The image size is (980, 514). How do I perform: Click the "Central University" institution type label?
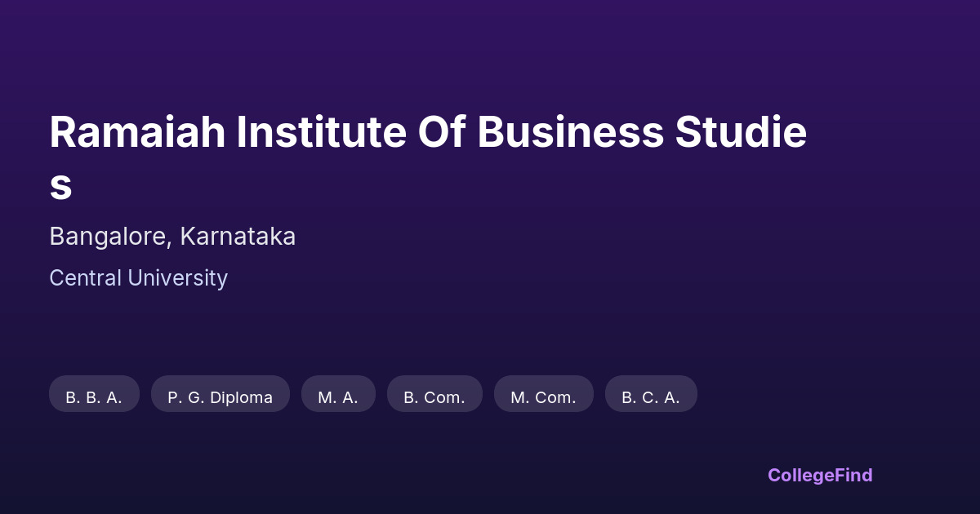(x=138, y=278)
